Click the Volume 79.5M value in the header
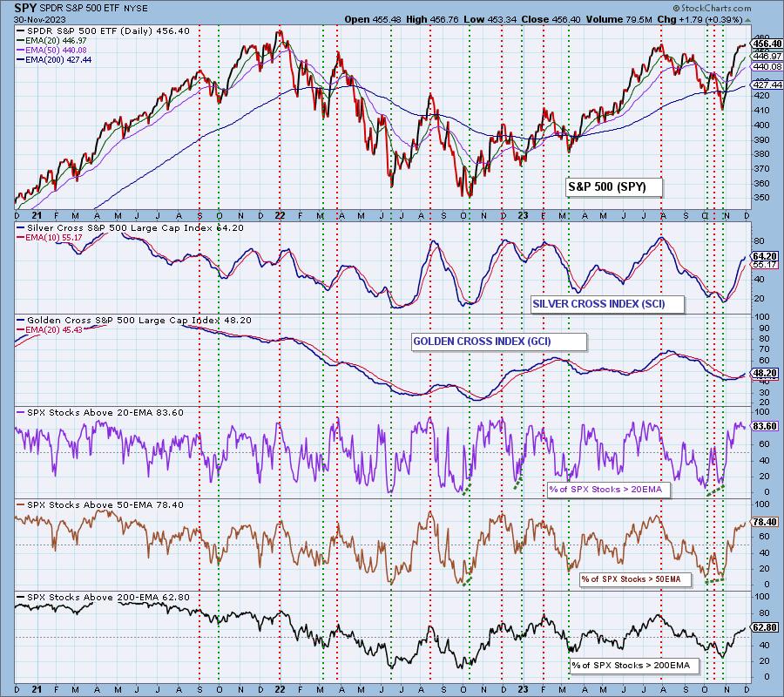This screenshot has width=784, height=697. coord(618,19)
